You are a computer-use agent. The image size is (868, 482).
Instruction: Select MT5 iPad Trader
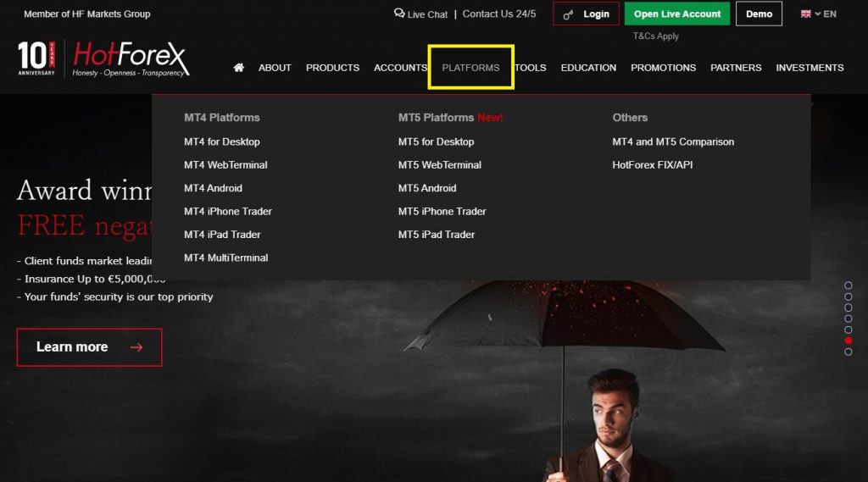[437, 235]
